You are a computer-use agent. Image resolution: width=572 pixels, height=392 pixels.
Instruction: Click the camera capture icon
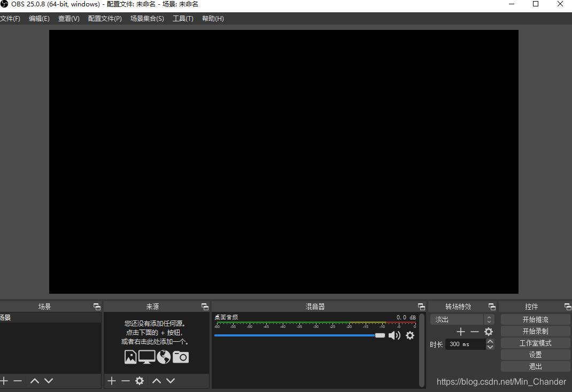coord(181,357)
